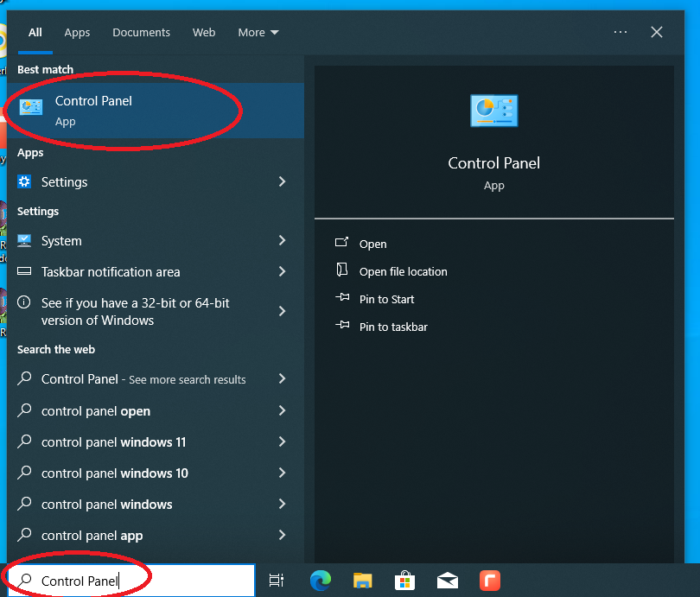This screenshot has width=700, height=597.
Task: Click search icon beside 'control panel open'
Action: point(24,410)
